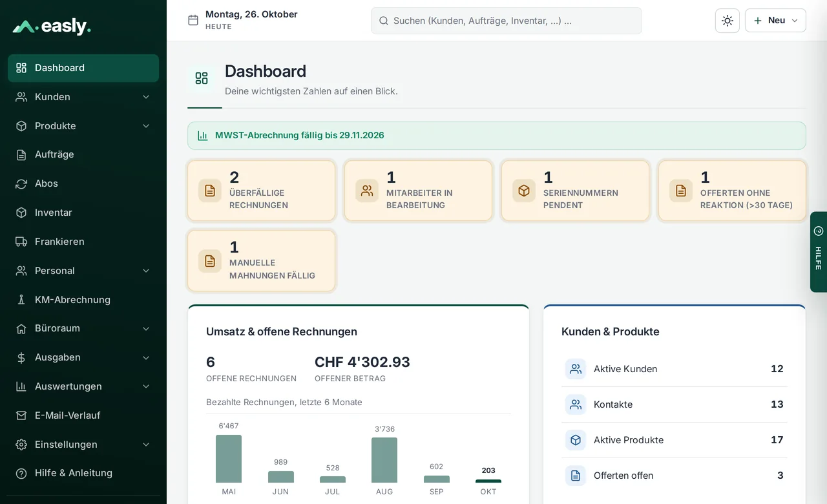Viewport: 827px width, 504px height.
Task: Click the Auswertungen chart icon in sidebar
Action: [x=21, y=386]
